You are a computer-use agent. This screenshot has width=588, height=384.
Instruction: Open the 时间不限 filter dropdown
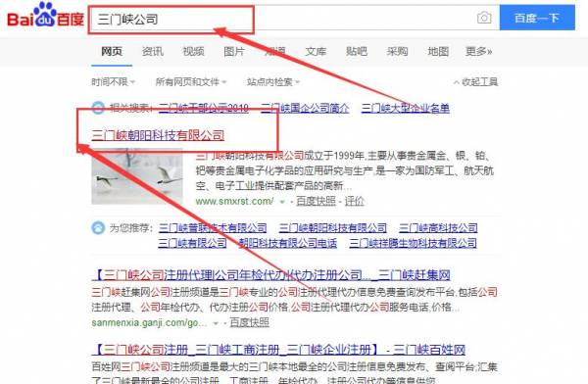point(114,81)
